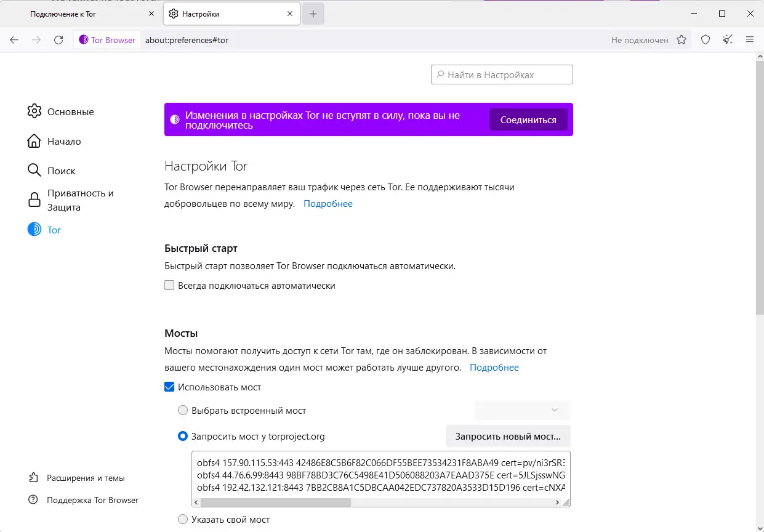Uncheck Использовать мост
Image resolution: width=764 pixels, height=532 pixels.
click(169, 387)
